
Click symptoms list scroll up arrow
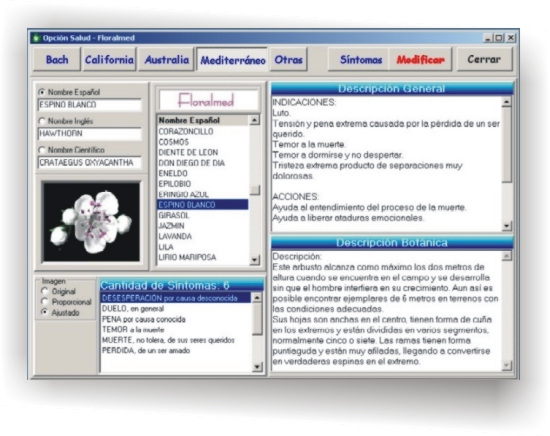click(257, 298)
